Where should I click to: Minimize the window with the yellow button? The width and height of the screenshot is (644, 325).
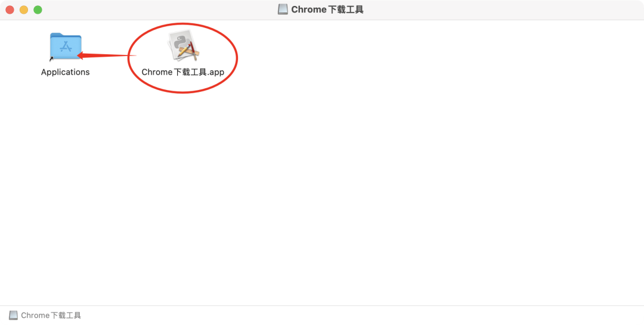click(24, 10)
